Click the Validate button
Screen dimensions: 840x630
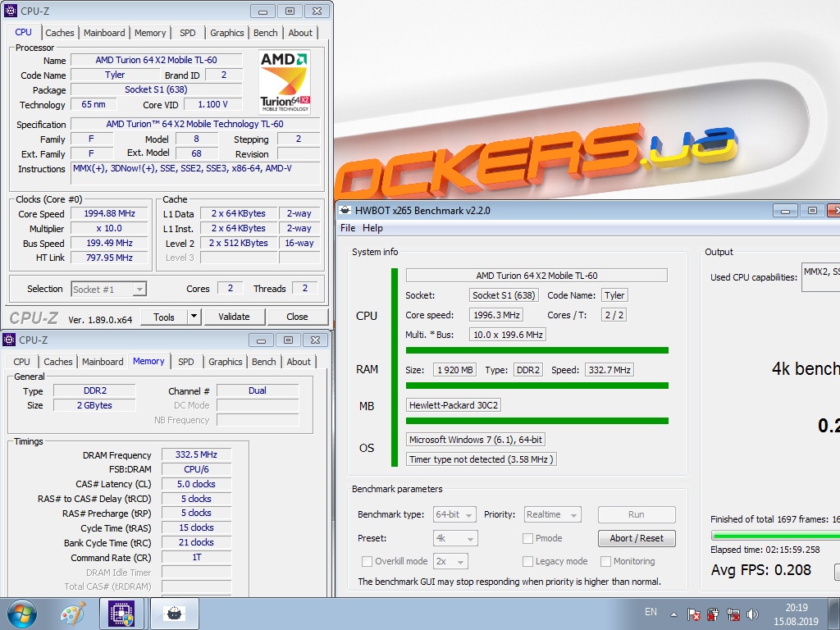click(234, 317)
